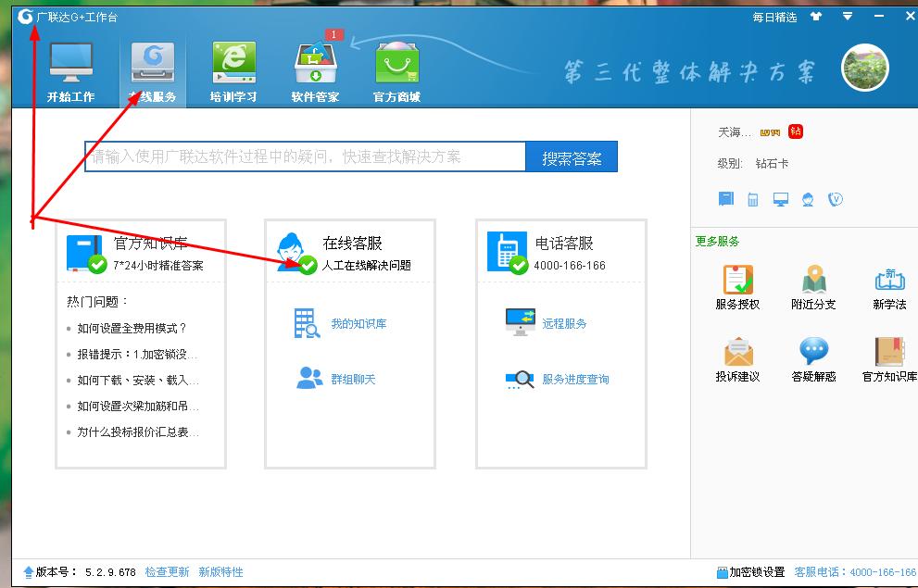The width and height of the screenshot is (918, 588).
Task: Open hot question 如何下载、安装、载入…
Action: coord(138,381)
